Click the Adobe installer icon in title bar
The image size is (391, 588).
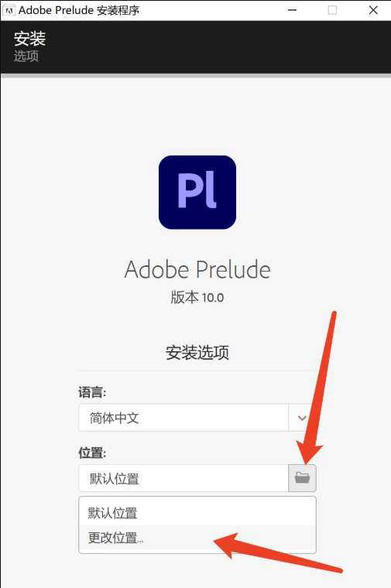tap(9, 10)
